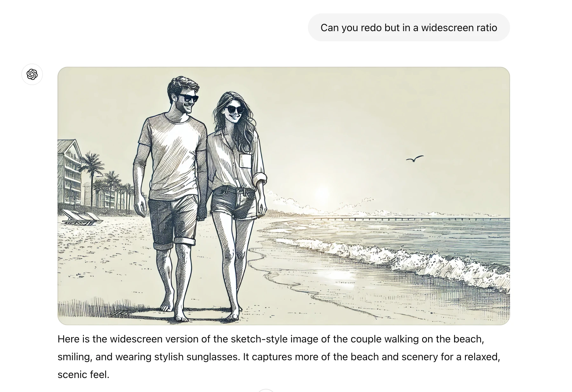Click the partially visible scroll-to-bottom button
Image resolution: width=572 pixels, height=392 pixels.
point(266,390)
